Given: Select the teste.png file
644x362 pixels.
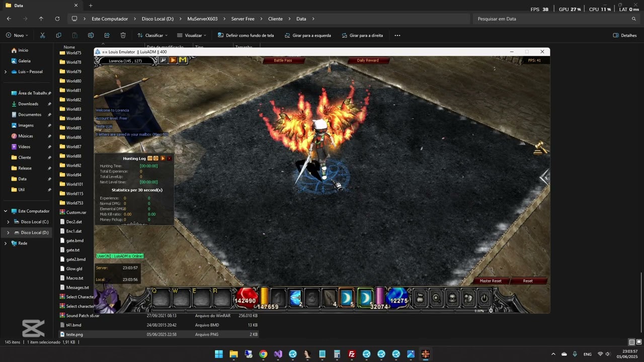Looking at the screenshot, I should click(x=74, y=334).
